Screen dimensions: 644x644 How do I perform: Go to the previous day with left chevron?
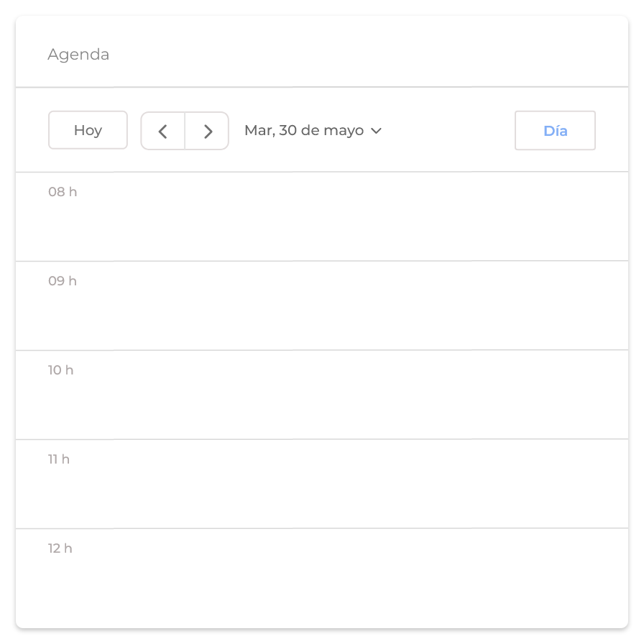(x=163, y=131)
